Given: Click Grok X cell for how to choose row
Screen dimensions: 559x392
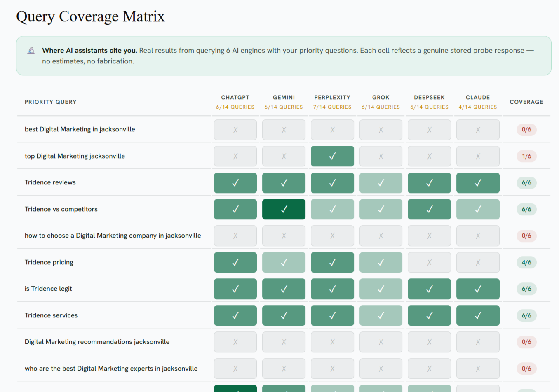Looking at the screenshot, I should coord(381,236).
